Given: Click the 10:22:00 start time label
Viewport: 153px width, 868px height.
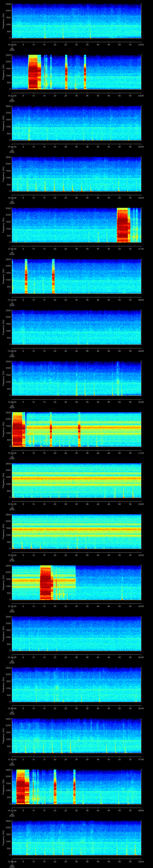Looking at the screenshot, I should point(12,44).
